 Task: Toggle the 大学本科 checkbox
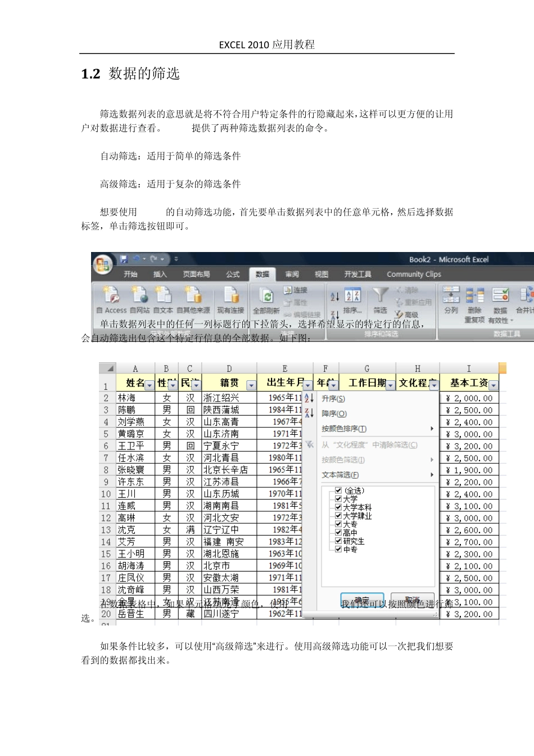click(x=338, y=507)
